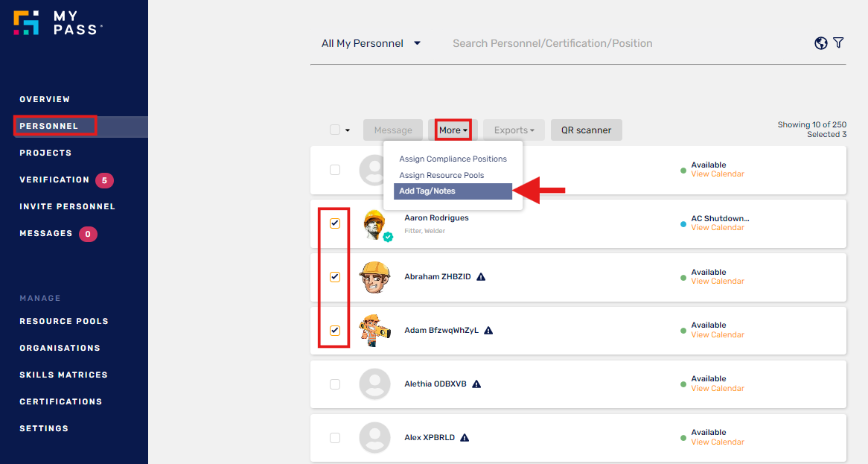
Task: View Calendar for Abraham ZHBZID
Action: click(x=718, y=282)
